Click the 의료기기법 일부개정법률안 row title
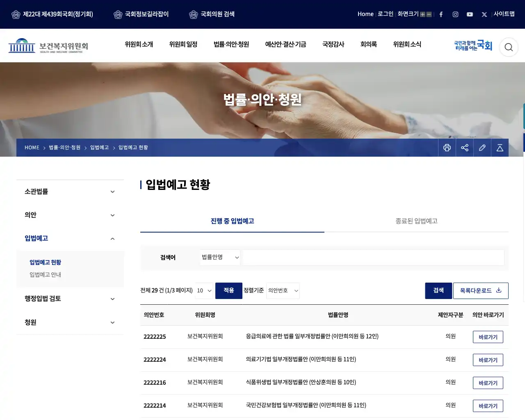The image size is (525, 420). point(301,359)
